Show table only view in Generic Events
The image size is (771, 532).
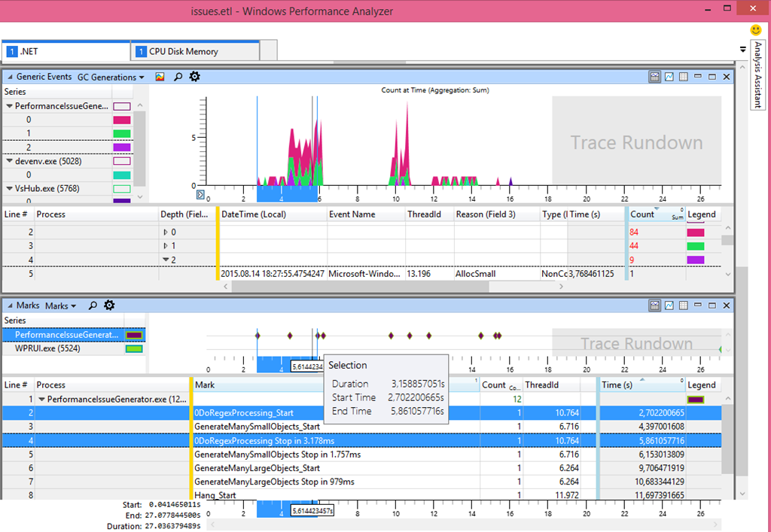pyautogui.click(x=684, y=77)
